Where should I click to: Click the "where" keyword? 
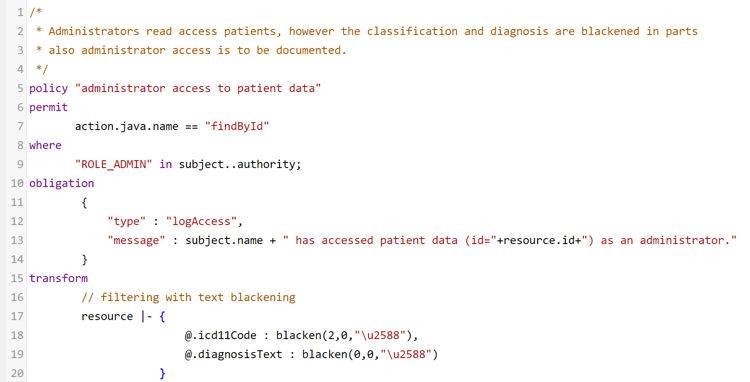pos(45,145)
